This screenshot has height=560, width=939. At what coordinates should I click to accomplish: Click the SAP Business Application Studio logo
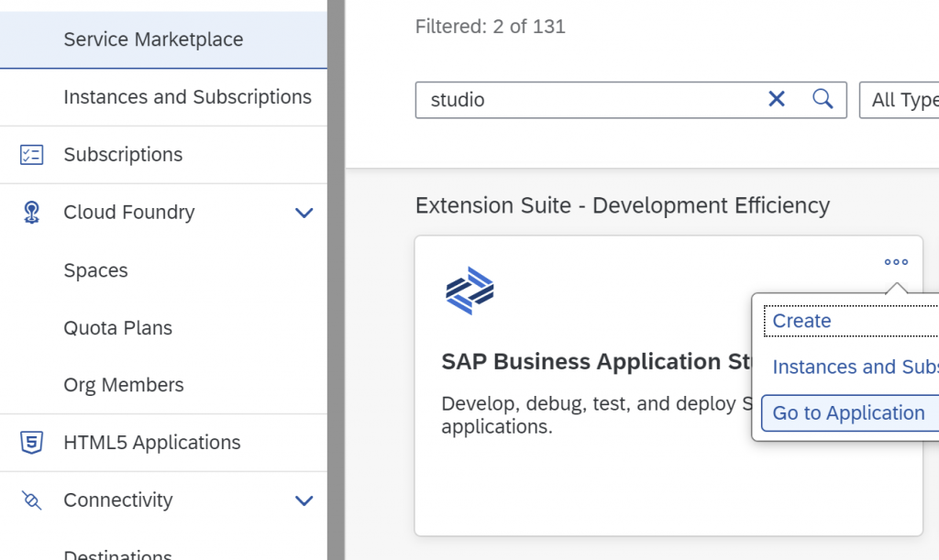470,291
